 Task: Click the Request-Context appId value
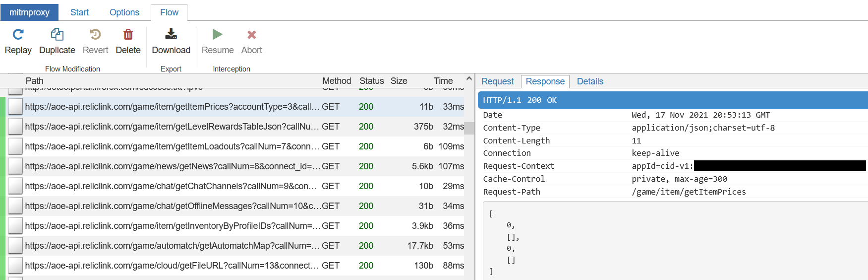click(x=749, y=166)
